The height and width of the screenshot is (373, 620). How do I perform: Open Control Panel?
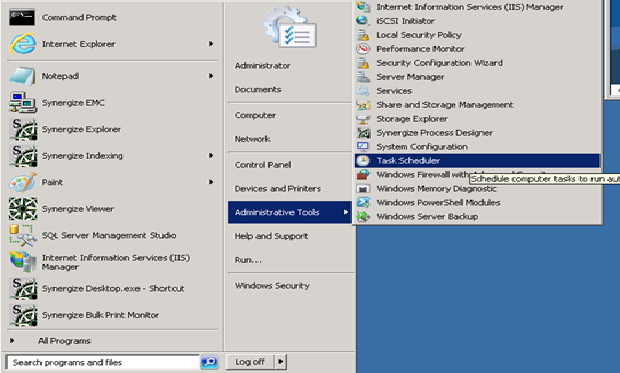point(263,165)
